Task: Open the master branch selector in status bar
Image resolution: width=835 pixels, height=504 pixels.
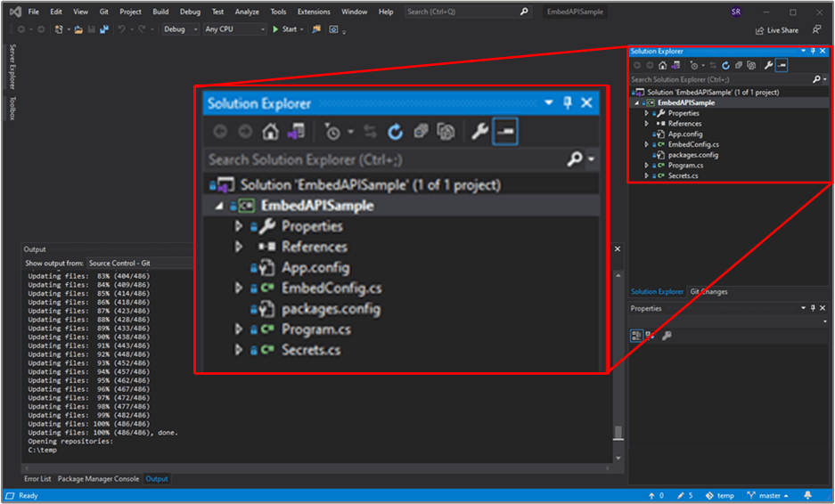Action: click(767, 495)
